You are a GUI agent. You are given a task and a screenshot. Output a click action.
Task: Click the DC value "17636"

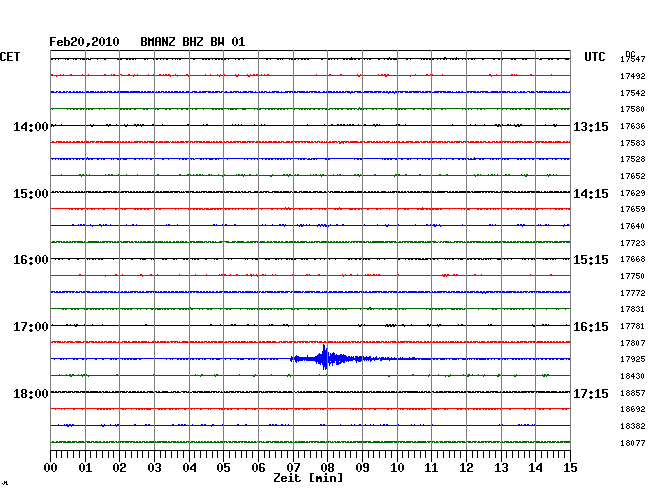633,126
